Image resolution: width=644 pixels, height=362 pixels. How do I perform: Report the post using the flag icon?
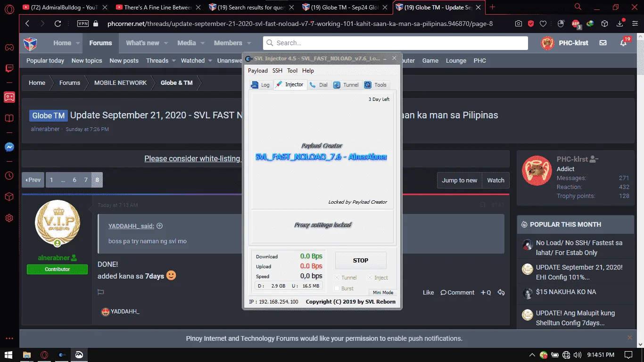100,292
